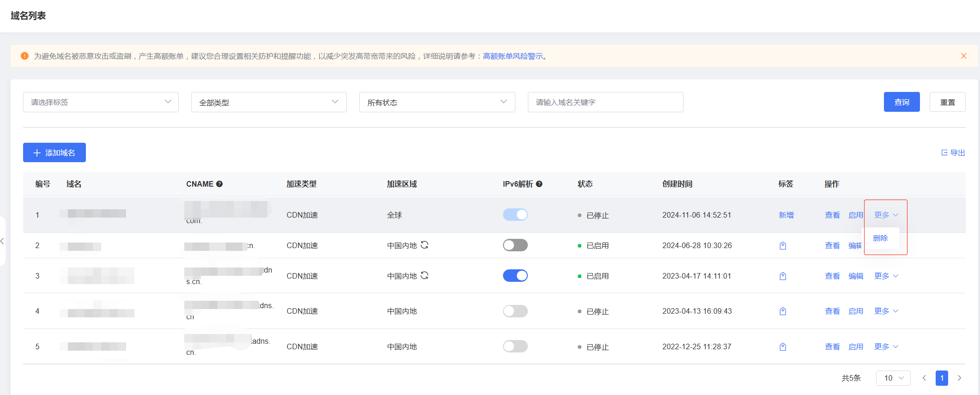The width and height of the screenshot is (980, 395).
Task: Click the IPv6解析 help question icon
Action: pyautogui.click(x=539, y=184)
